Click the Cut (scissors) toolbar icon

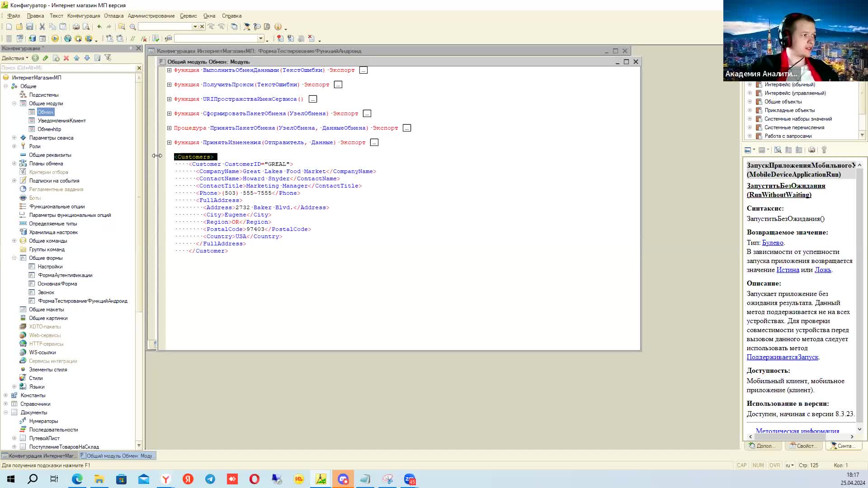pos(42,27)
